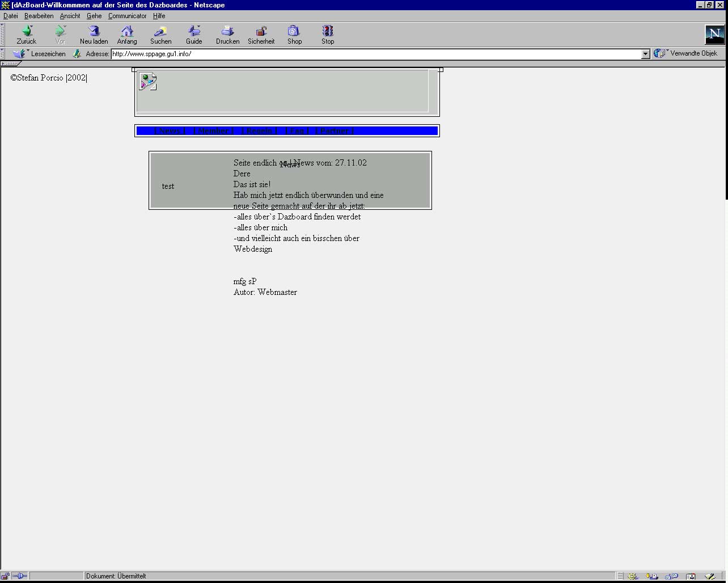This screenshot has width=728, height=583.
Task: Click the Netscape N logo
Action: click(714, 35)
